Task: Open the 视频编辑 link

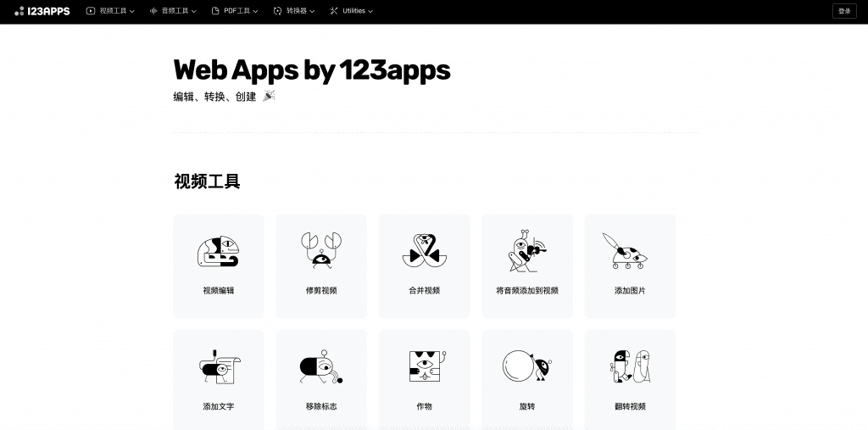Action: (219, 290)
